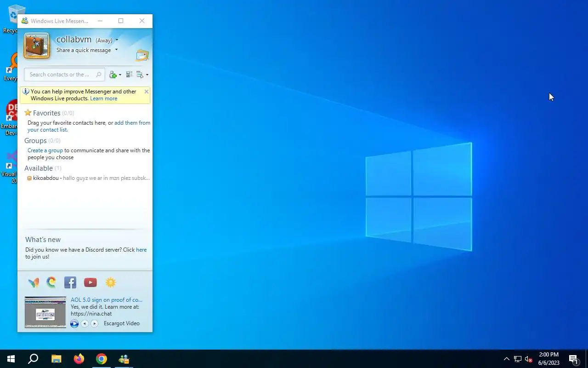Open the Action Center notifications icon
This screenshot has height=368, width=588.
[573, 359]
